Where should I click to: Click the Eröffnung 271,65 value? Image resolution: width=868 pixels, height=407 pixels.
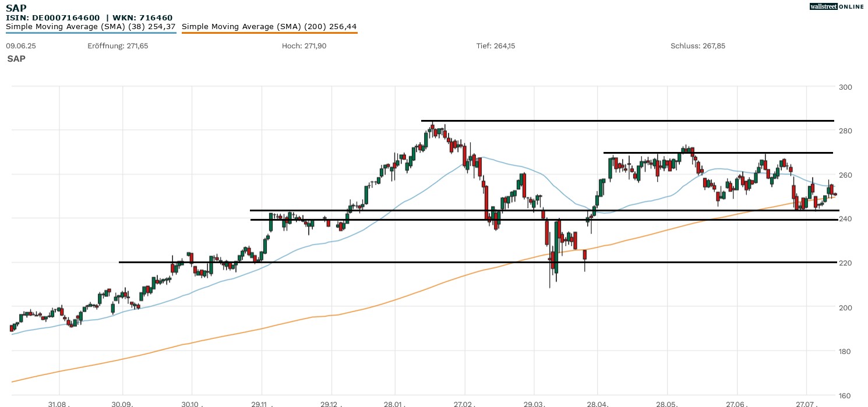118,46
